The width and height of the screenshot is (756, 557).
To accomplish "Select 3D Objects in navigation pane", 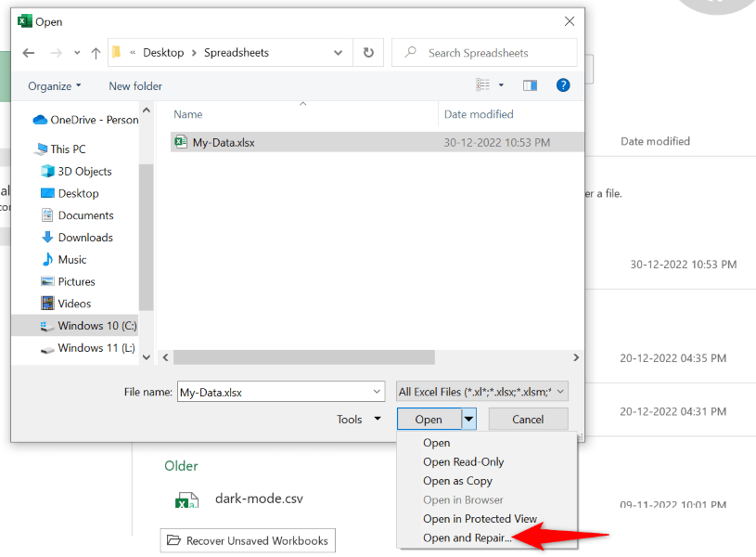I will [x=84, y=171].
